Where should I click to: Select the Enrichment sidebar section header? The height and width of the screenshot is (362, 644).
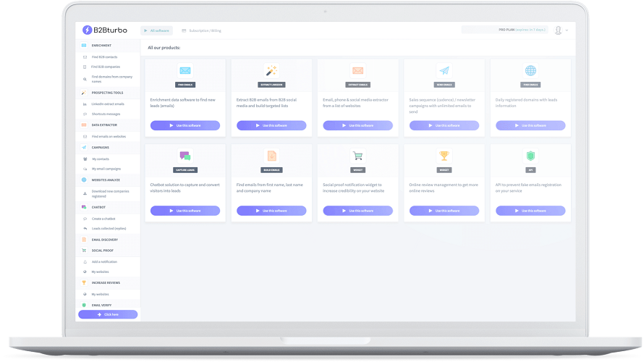[x=108, y=46]
